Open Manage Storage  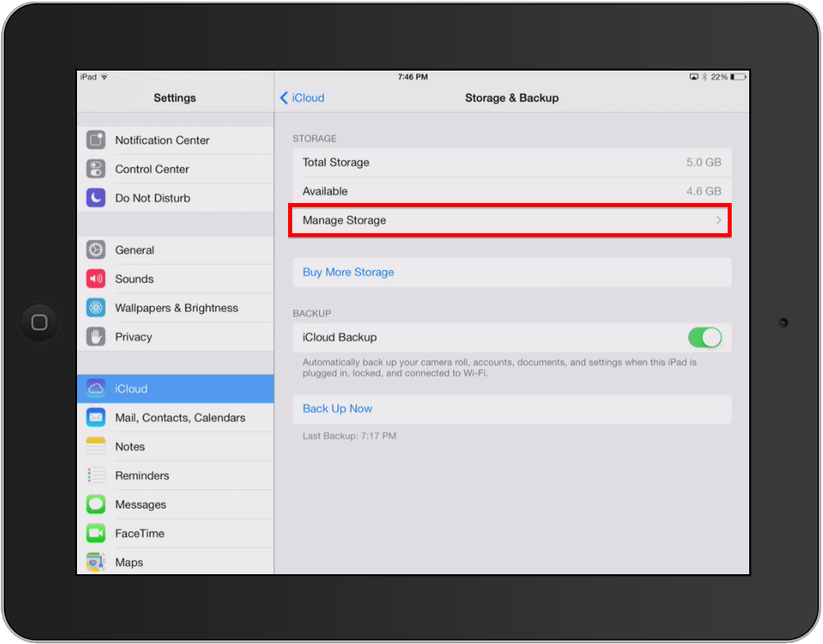coord(512,220)
